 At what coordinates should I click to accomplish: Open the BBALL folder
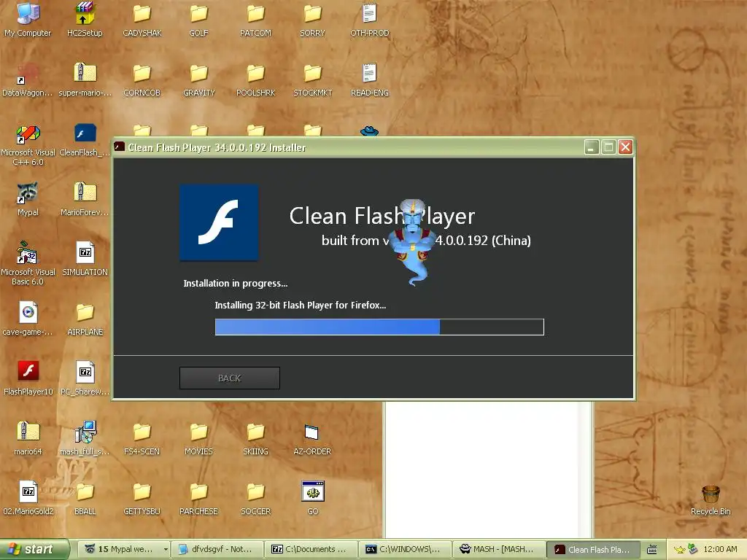(x=85, y=498)
